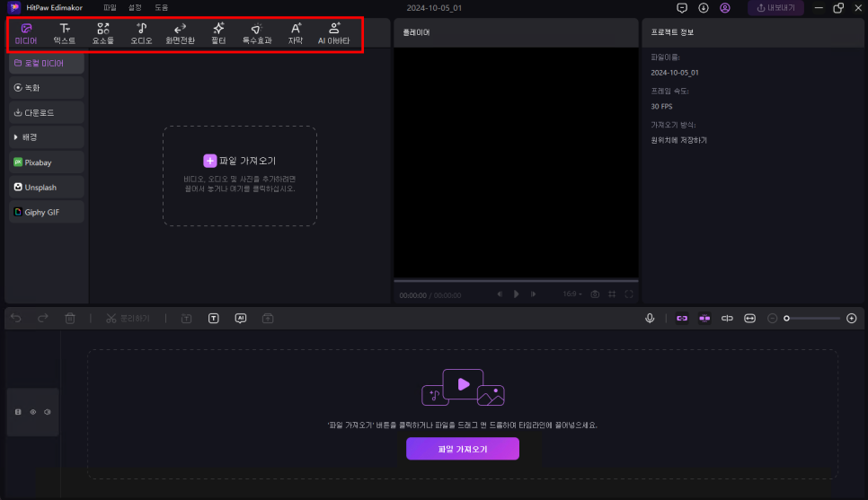
Task: Open the AI 아바타 tab
Action: [333, 34]
